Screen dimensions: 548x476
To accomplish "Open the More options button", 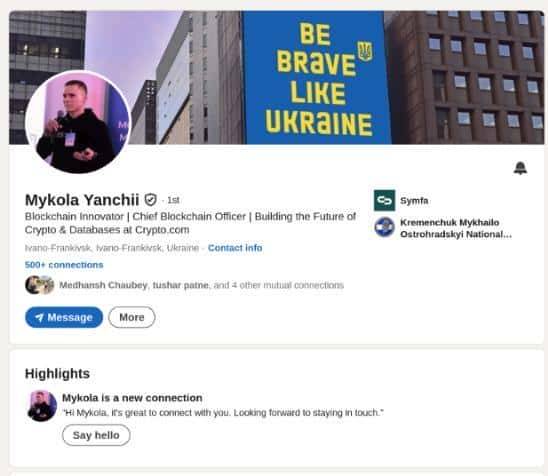I will tap(132, 317).
